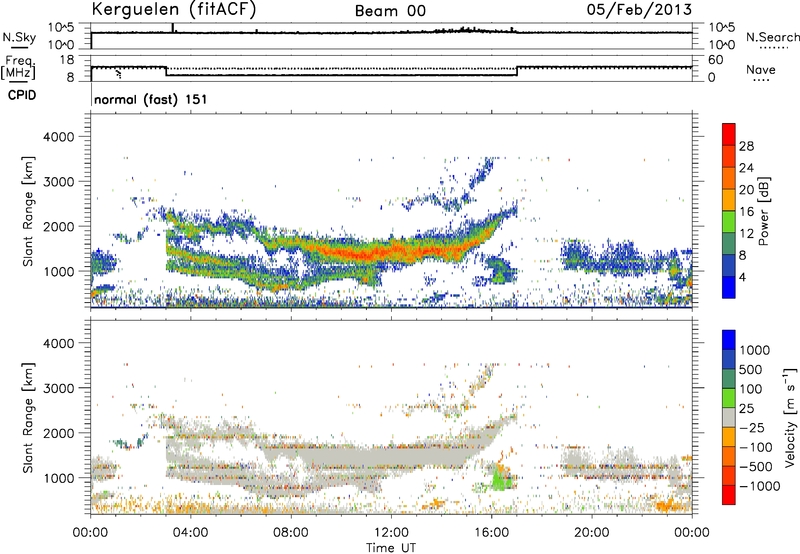Click the 'normal (fast) 151' text
Viewport: 800px width, 554px height.
pyautogui.click(x=151, y=99)
